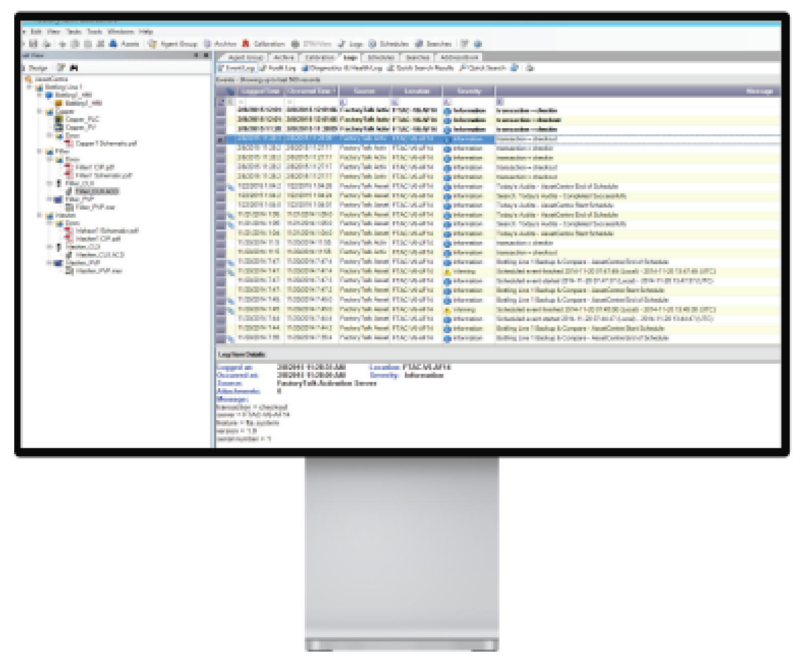Switch to the Archive tab

[284, 57]
